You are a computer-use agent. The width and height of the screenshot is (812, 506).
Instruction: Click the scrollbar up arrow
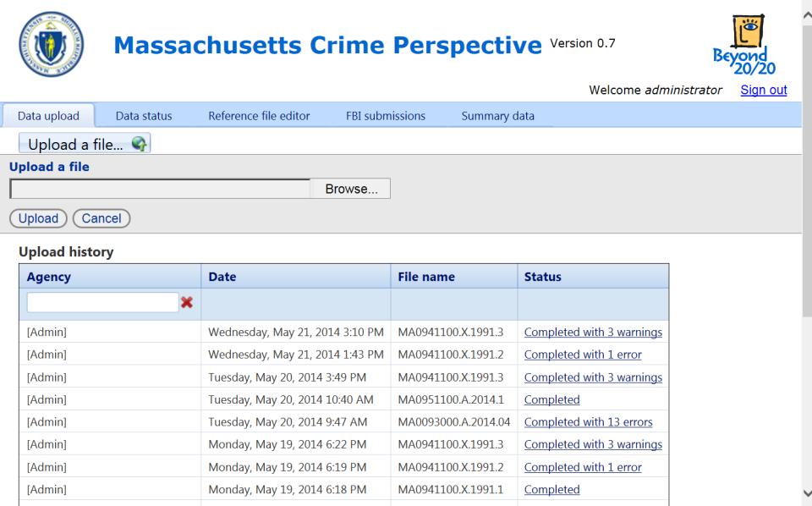[x=807, y=17]
